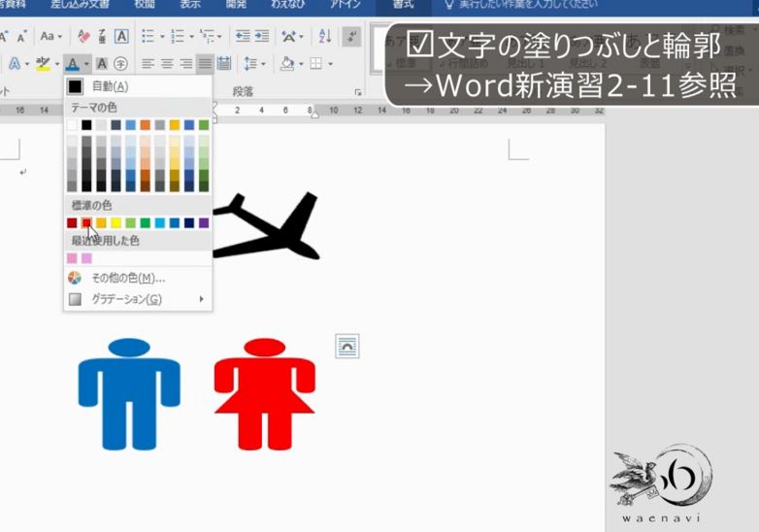Pick the first pink recently used color
Image resolution: width=759 pixels, height=532 pixels.
[x=72, y=258]
